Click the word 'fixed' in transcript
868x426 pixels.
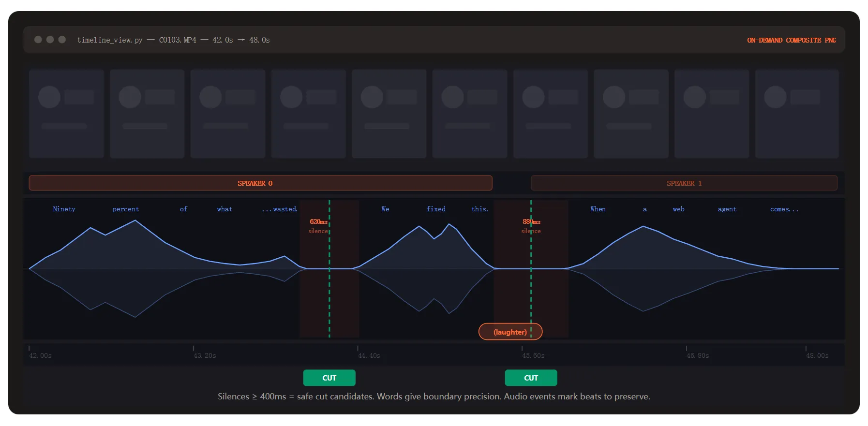pyautogui.click(x=436, y=209)
